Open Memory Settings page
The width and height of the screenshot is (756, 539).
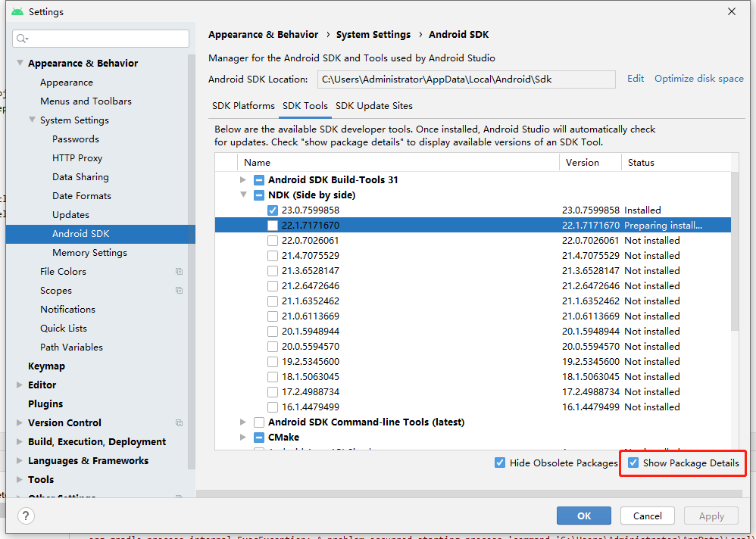(89, 253)
